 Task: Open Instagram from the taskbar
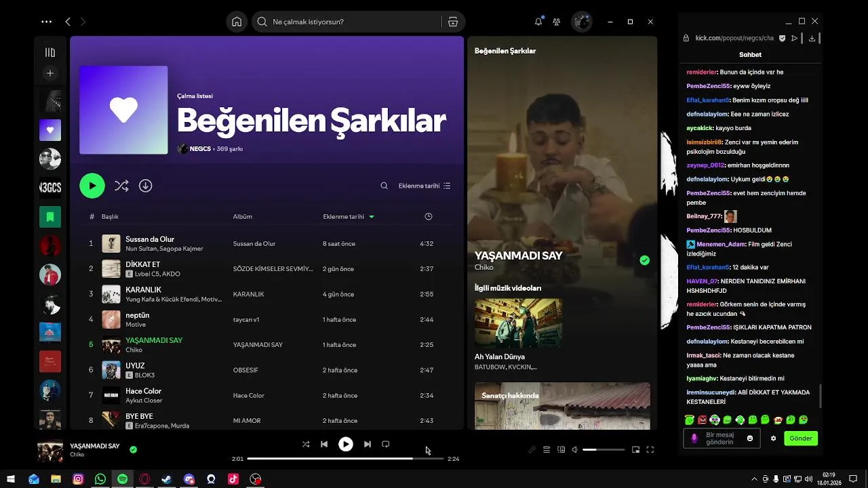coord(78,479)
